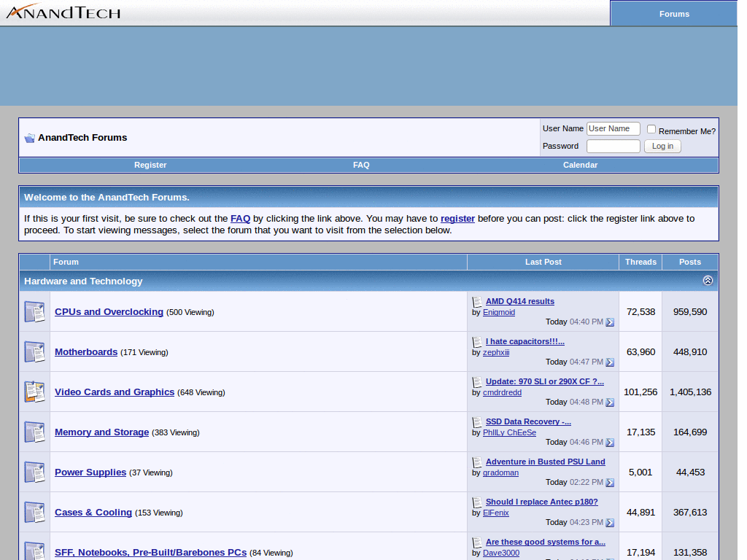Open the Video Cards and Graphics forum
Screen dimensions: 747x560
click(x=115, y=392)
